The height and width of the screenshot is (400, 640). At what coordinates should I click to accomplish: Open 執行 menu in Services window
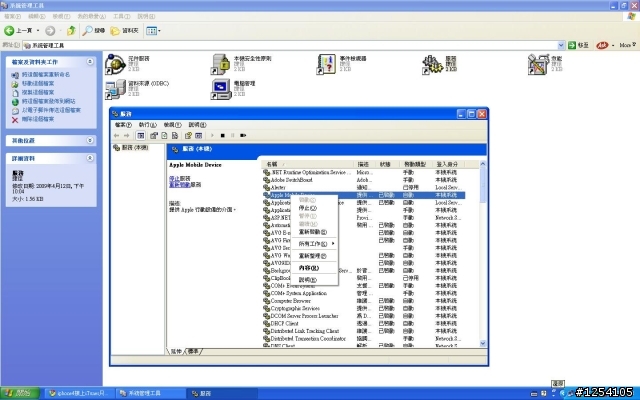147,124
